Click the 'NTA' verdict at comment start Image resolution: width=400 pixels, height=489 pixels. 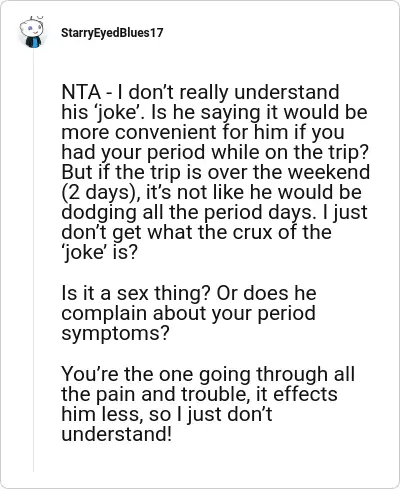tap(81, 92)
